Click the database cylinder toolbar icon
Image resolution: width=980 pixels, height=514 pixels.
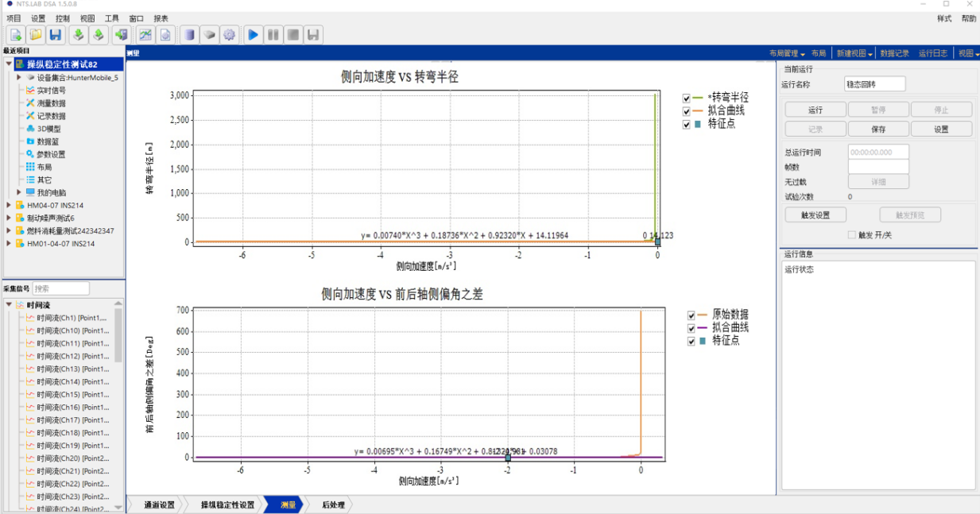tap(189, 34)
